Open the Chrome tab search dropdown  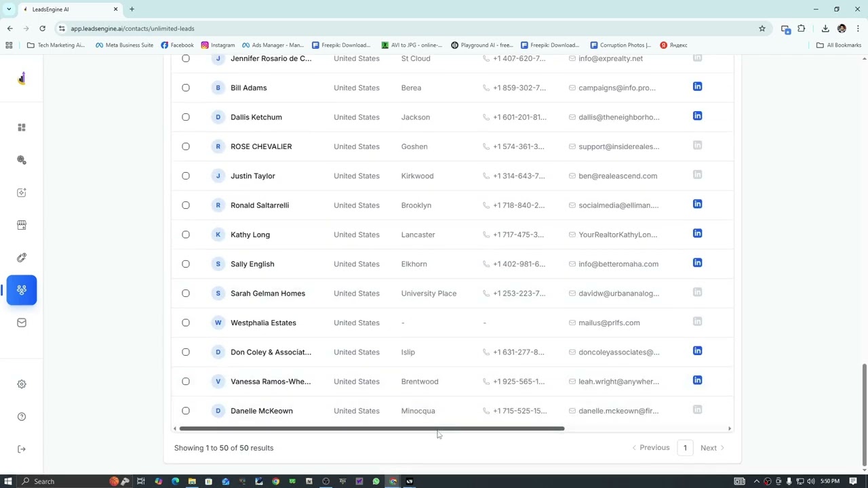(x=9, y=9)
